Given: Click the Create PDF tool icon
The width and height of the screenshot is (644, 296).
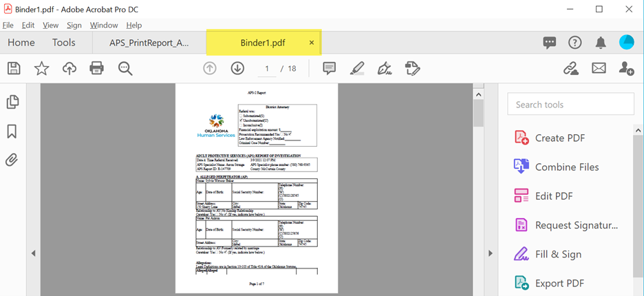Looking at the screenshot, I should pos(522,138).
